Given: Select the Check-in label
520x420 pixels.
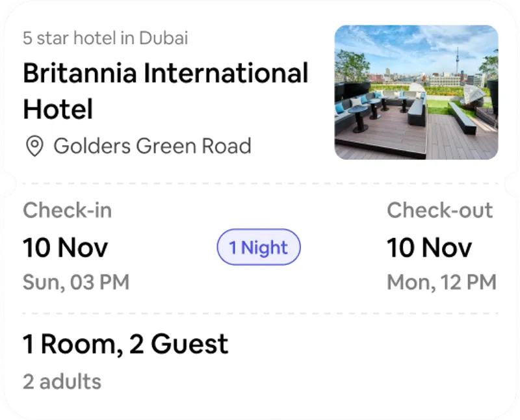Looking at the screenshot, I should click(68, 210).
